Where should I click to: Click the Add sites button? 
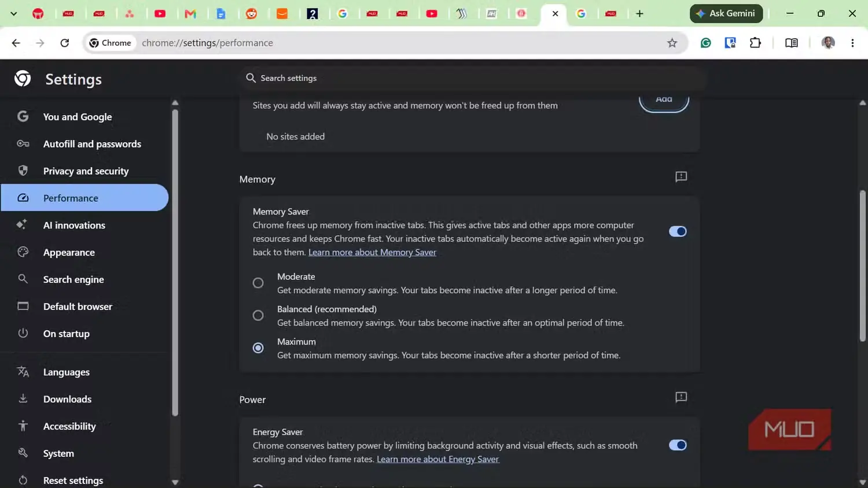tap(664, 101)
